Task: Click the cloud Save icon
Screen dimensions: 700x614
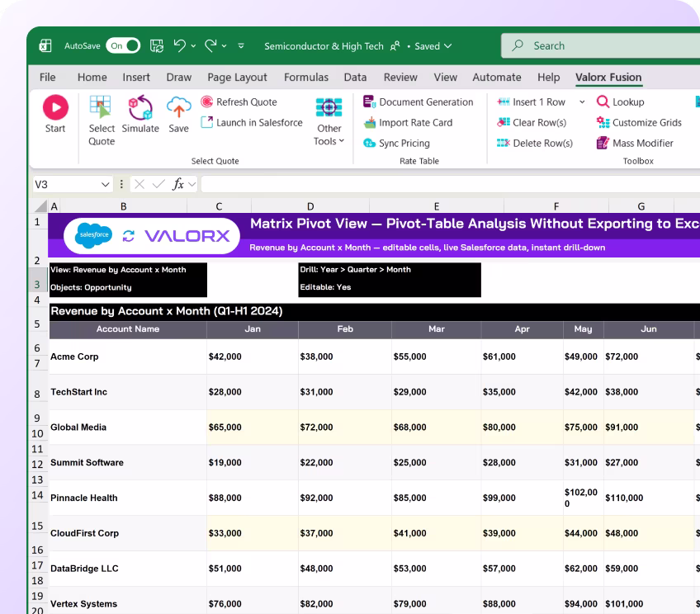Action: pos(178,107)
